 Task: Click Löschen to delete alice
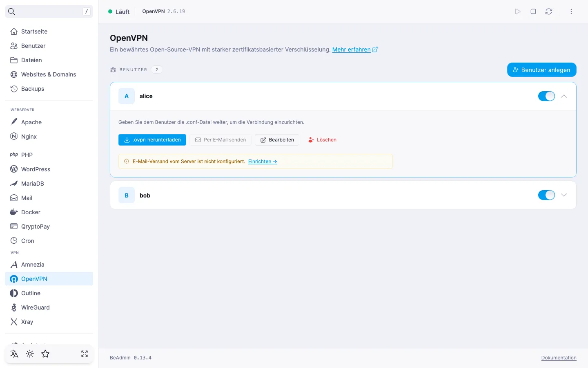point(322,140)
